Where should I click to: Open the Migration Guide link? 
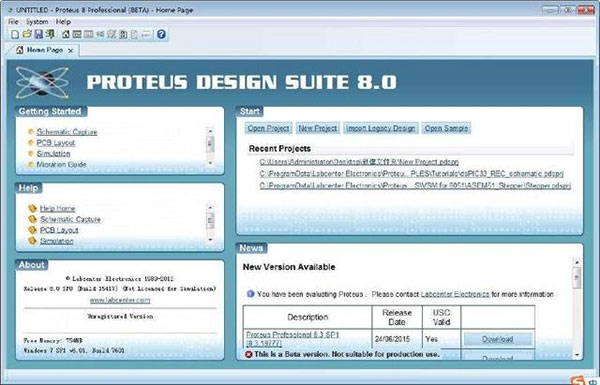(61, 164)
